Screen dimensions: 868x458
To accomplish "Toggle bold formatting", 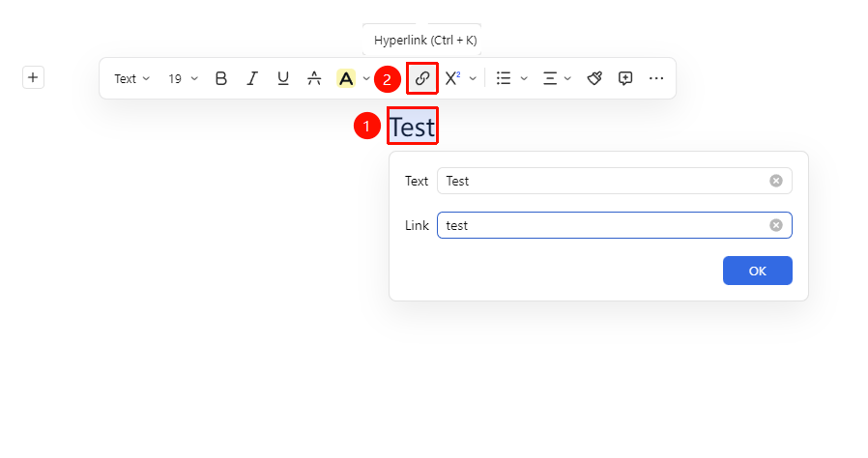I will point(221,78).
